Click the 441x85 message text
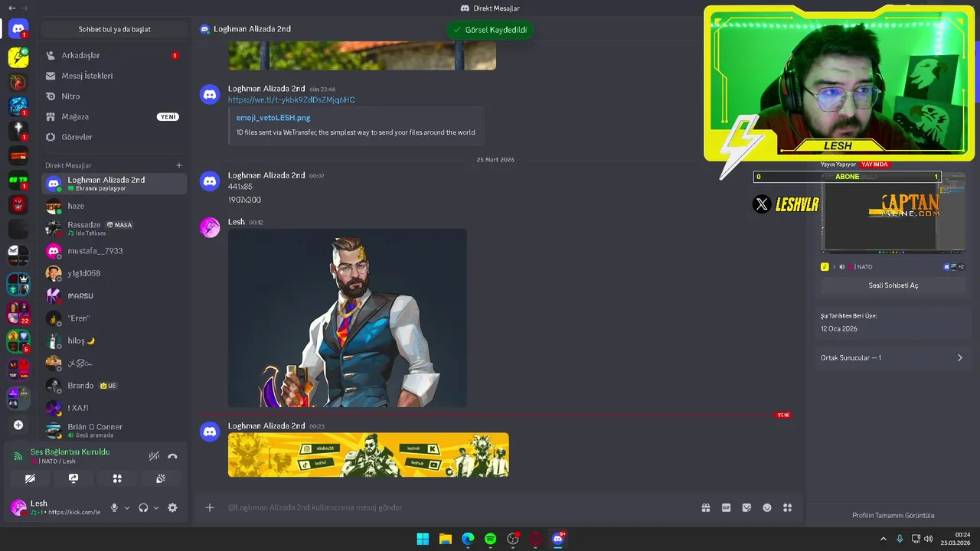Screen dimensions: 980x551 click(x=240, y=187)
